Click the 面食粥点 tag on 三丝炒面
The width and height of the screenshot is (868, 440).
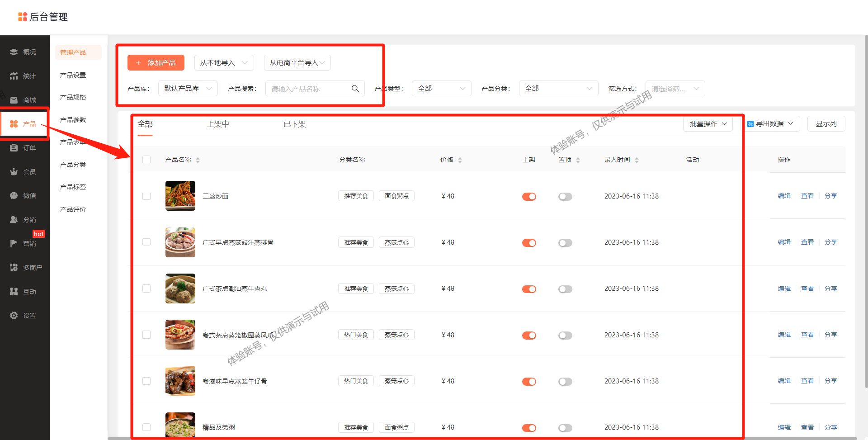pos(396,196)
